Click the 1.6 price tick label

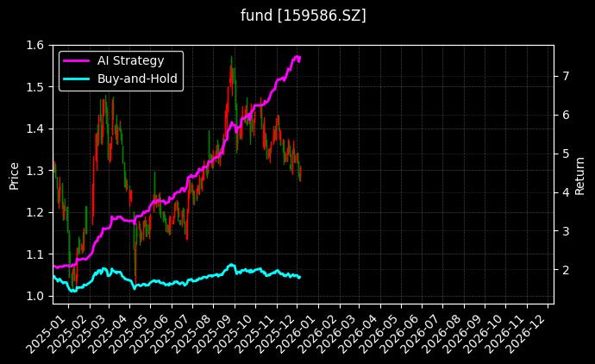[37, 45]
